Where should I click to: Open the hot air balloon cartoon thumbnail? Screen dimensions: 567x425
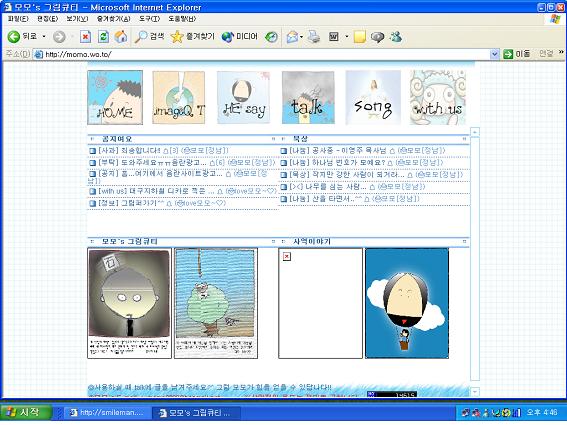click(x=407, y=303)
